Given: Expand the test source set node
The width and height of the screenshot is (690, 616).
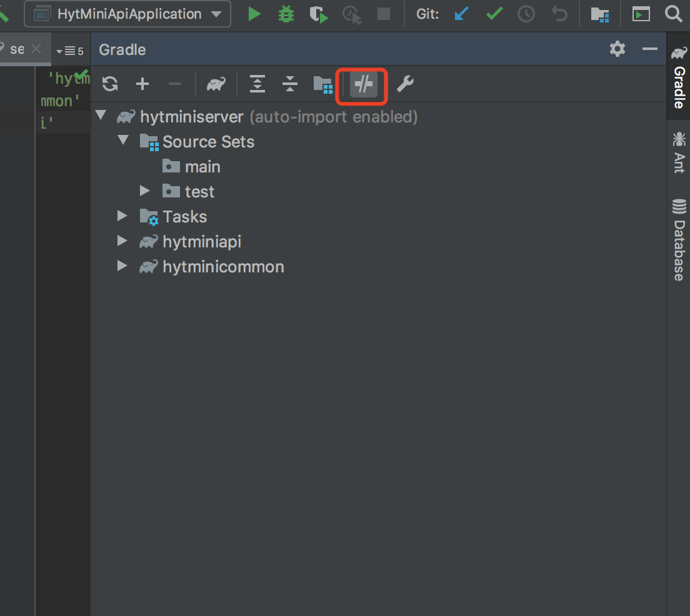Looking at the screenshot, I should pos(144,191).
